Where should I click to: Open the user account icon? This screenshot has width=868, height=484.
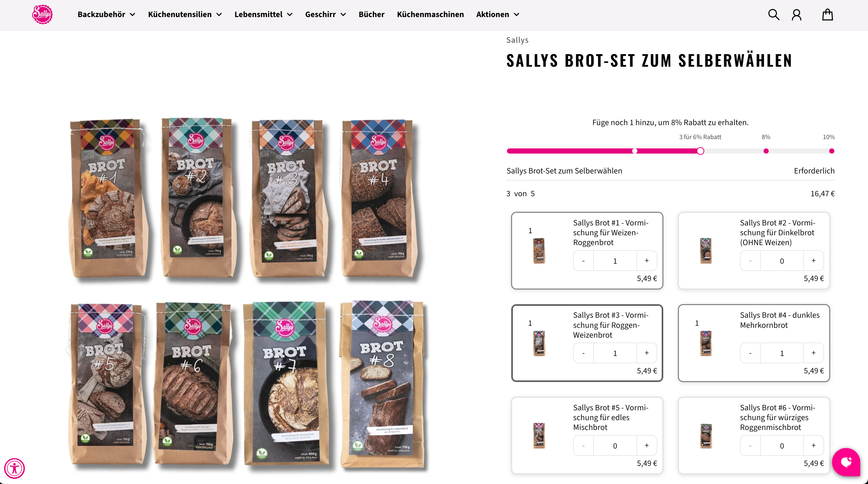point(797,14)
